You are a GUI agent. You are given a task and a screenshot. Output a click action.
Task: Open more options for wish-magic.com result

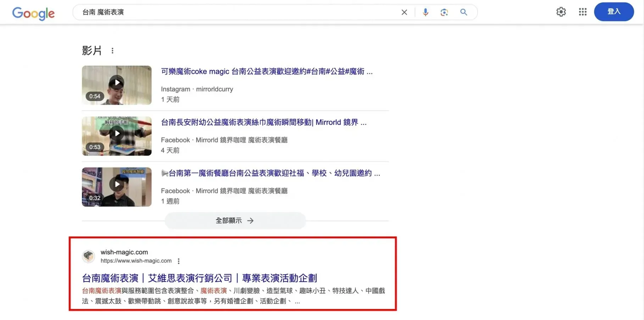click(179, 261)
